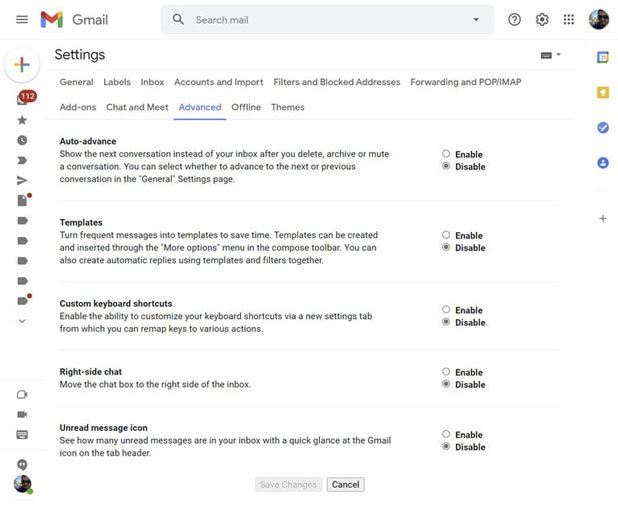Open the Google apps grid
This screenshot has height=522, width=618.
[x=569, y=20]
